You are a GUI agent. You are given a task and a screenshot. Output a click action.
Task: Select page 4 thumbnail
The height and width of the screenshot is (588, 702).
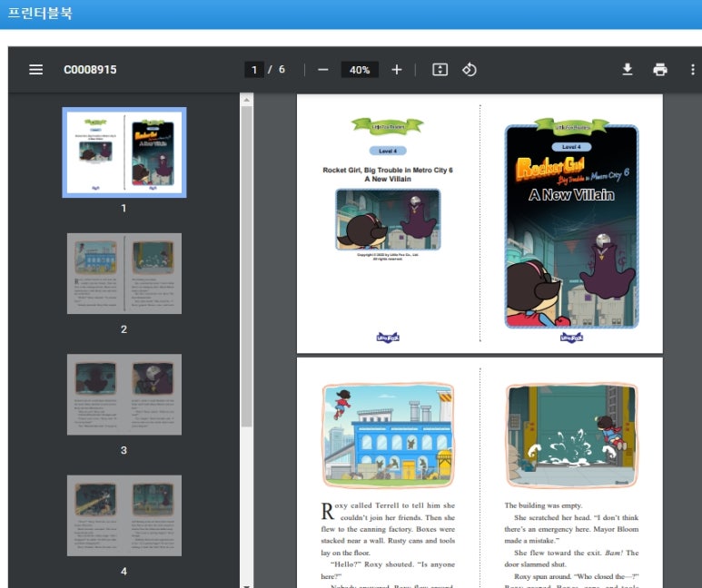pos(124,515)
